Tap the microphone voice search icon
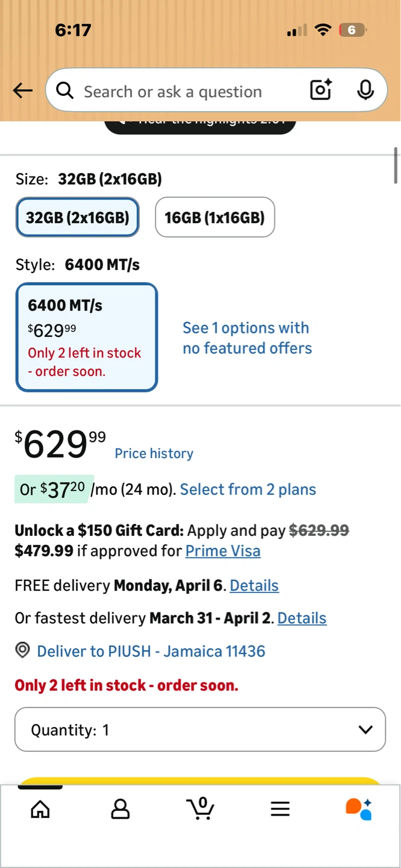This screenshot has height=868, width=401. [x=365, y=90]
